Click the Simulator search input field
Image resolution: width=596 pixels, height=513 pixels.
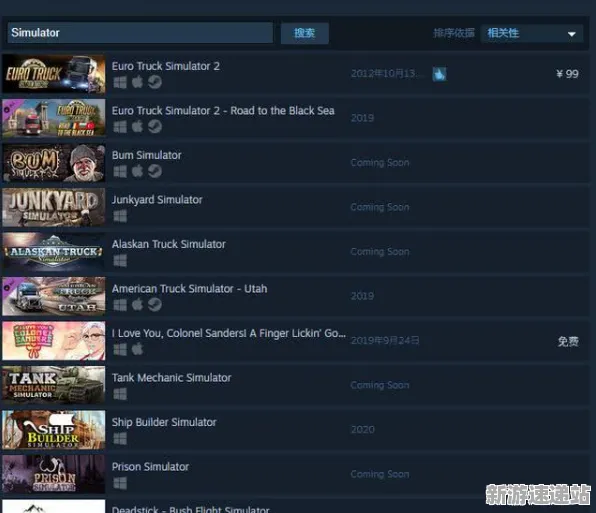coord(140,33)
